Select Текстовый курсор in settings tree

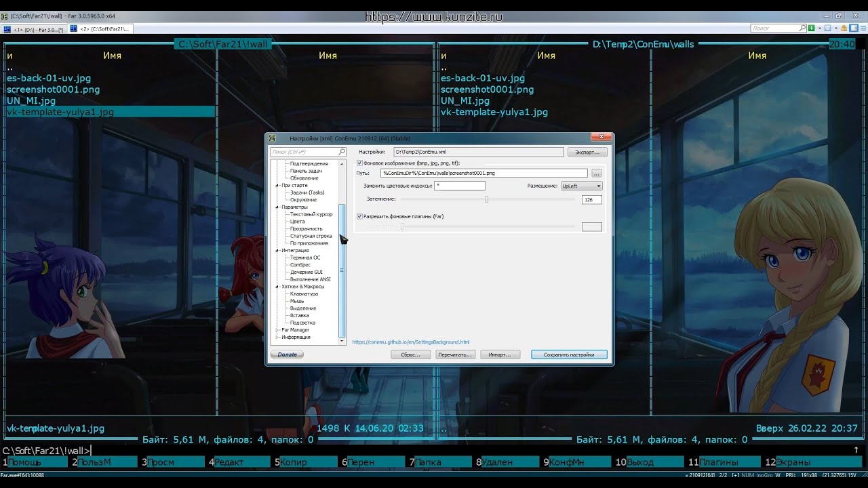point(311,214)
